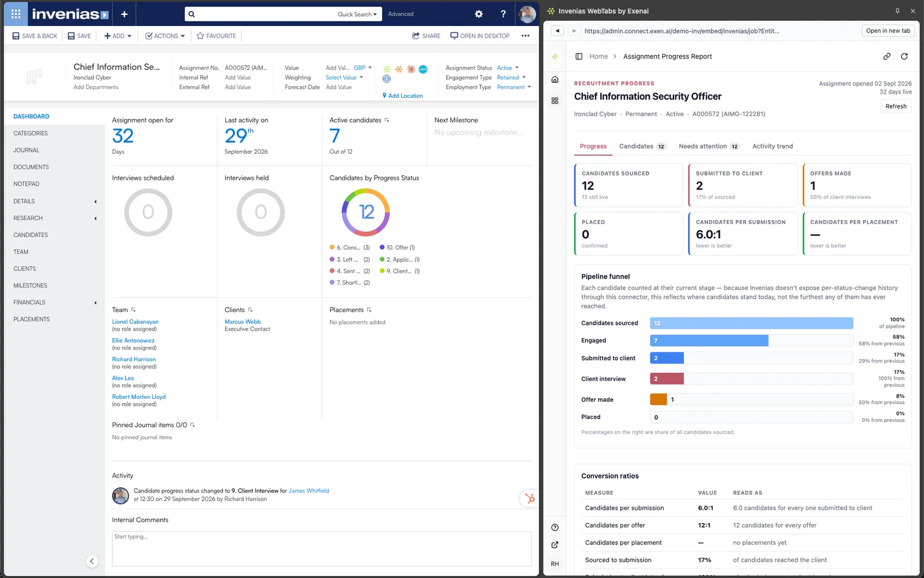Open the apps grid launcher icon
The image size is (924, 578).
[x=16, y=14]
